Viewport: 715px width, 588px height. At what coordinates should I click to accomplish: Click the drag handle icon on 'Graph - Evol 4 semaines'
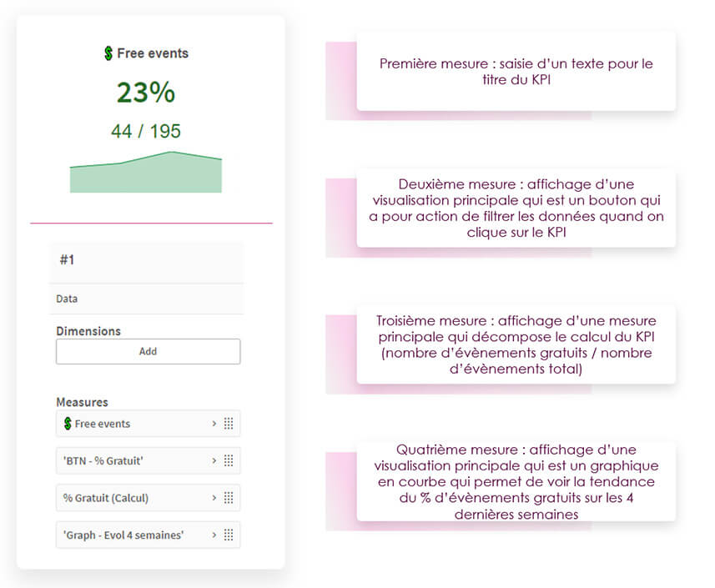pos(229,535)
